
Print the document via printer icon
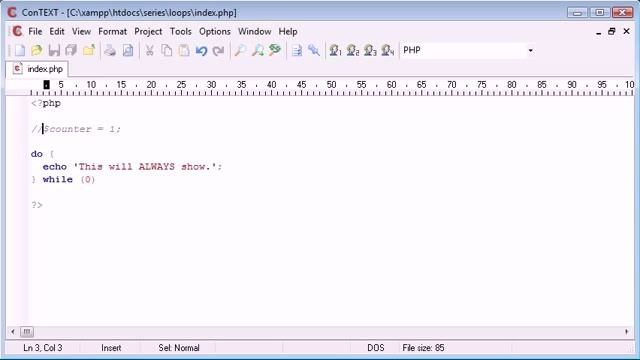[x=110, y=51]
